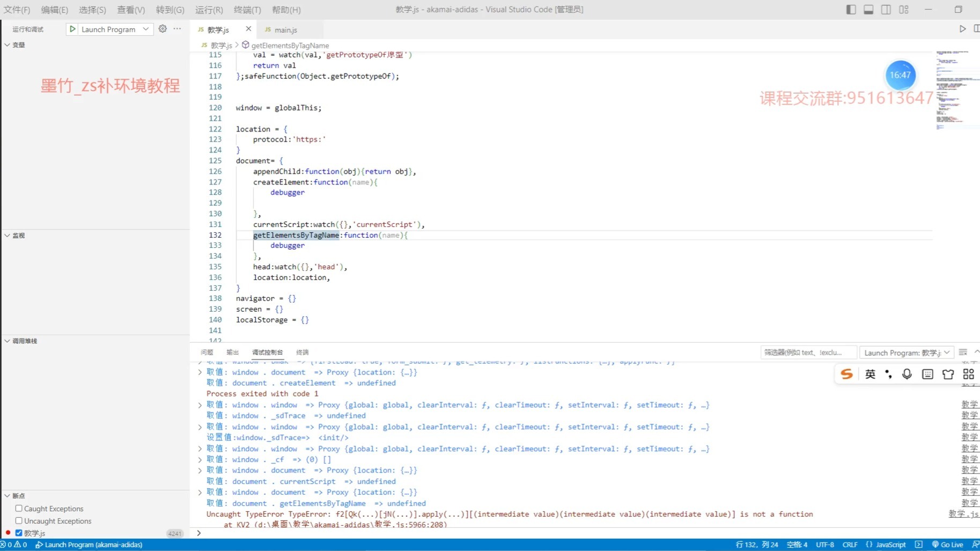The width and height of the screenshot is (980, 551).
Task: Click the green start debugging play icon
Action: [72, 29]
